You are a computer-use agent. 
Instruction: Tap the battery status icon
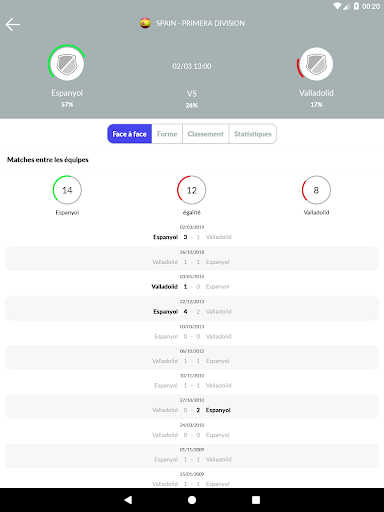(x=356, y=6)
